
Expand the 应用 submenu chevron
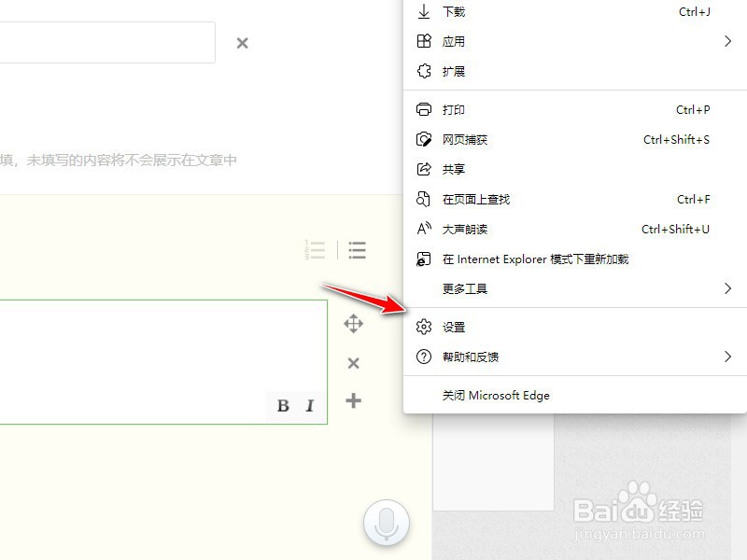coord(727,41)
